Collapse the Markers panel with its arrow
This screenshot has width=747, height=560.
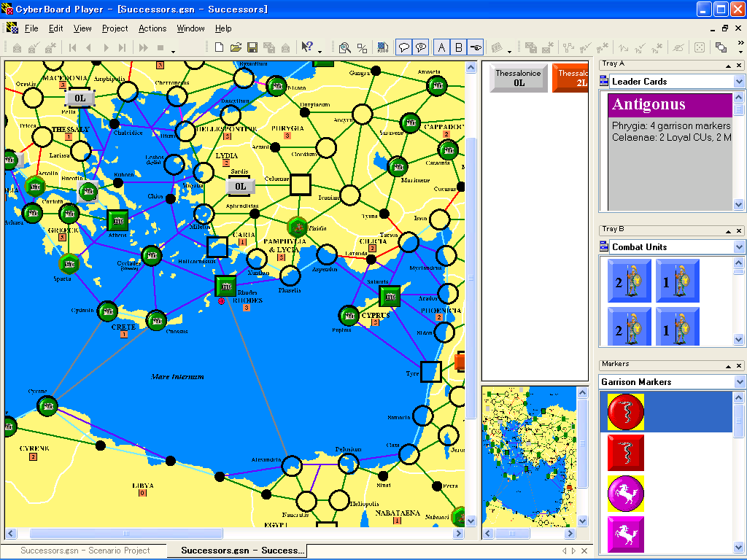pos(729,366)
